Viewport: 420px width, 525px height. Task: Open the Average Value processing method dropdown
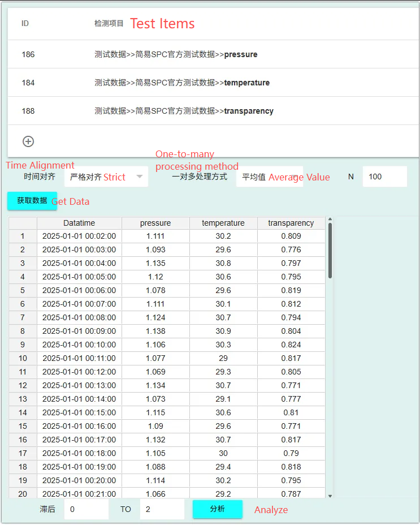tap(270, 177)
